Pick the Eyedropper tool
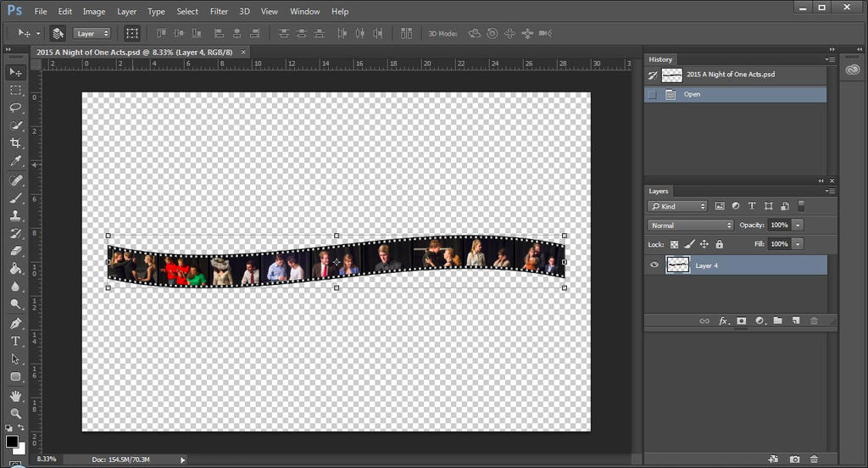This screenshot has width=868, height=468. point(15,161)
